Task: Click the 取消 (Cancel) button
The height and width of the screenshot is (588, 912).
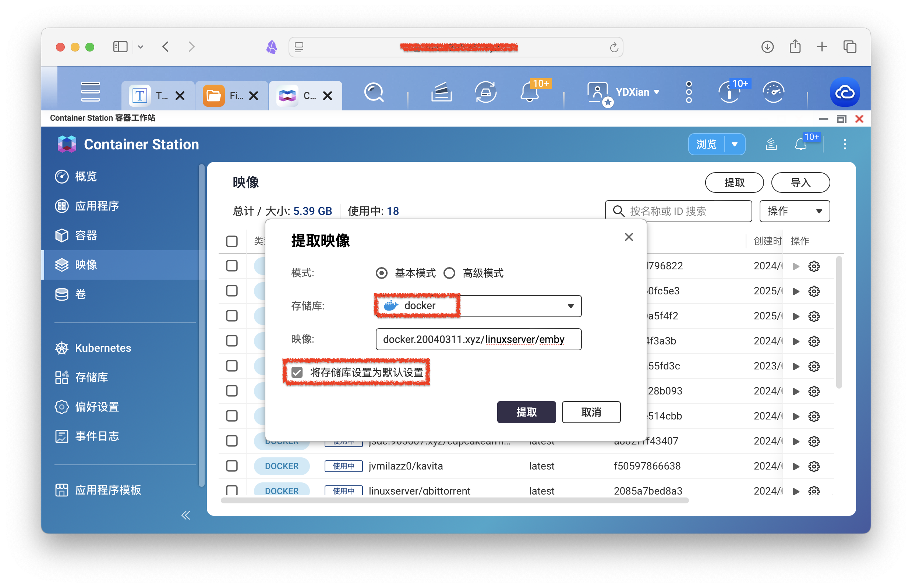Action: pyautogui.click(x=591, y=411)
